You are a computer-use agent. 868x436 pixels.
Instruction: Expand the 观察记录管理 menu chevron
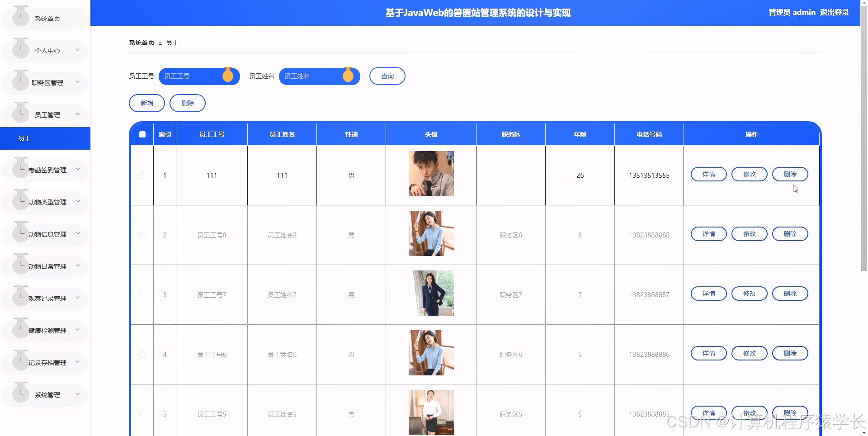coord(78,298)
